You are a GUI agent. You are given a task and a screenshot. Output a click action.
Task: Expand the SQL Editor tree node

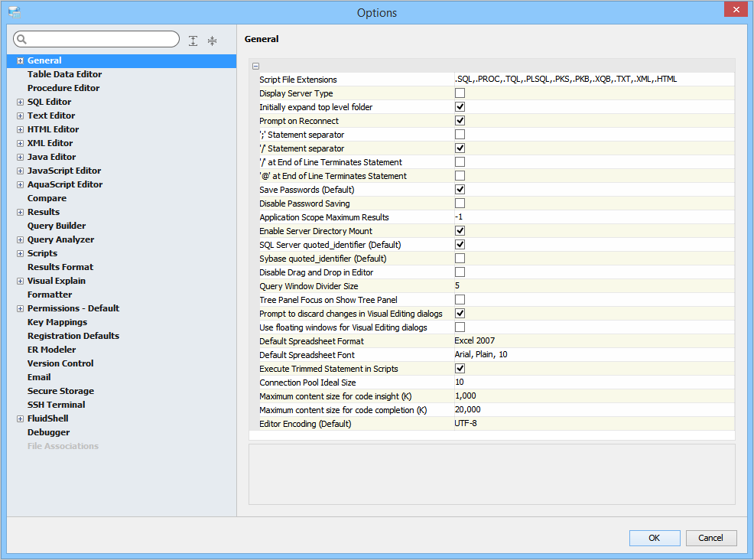[x=21, y=102]
